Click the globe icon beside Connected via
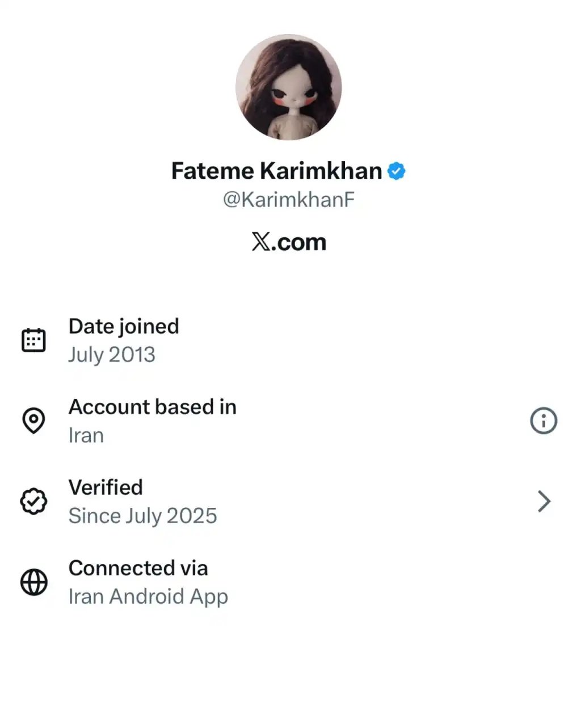581x728 pixels. click(x=33, y=582)
